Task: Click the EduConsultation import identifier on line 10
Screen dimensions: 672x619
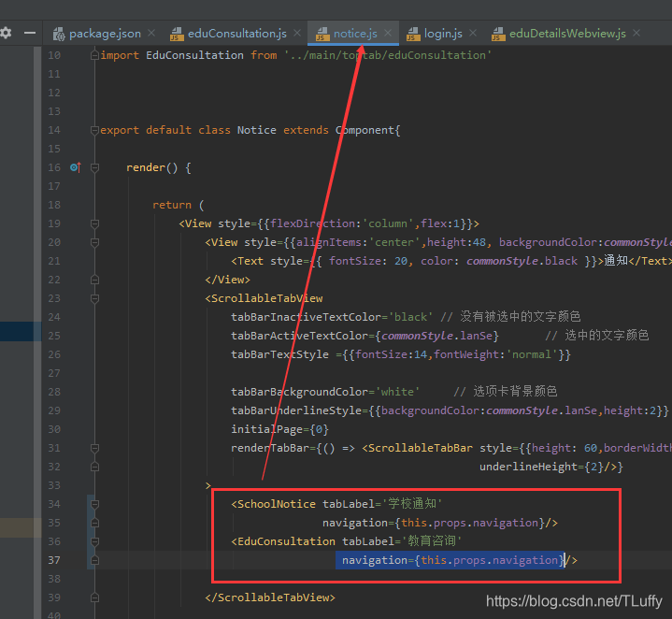Action: 194,55
